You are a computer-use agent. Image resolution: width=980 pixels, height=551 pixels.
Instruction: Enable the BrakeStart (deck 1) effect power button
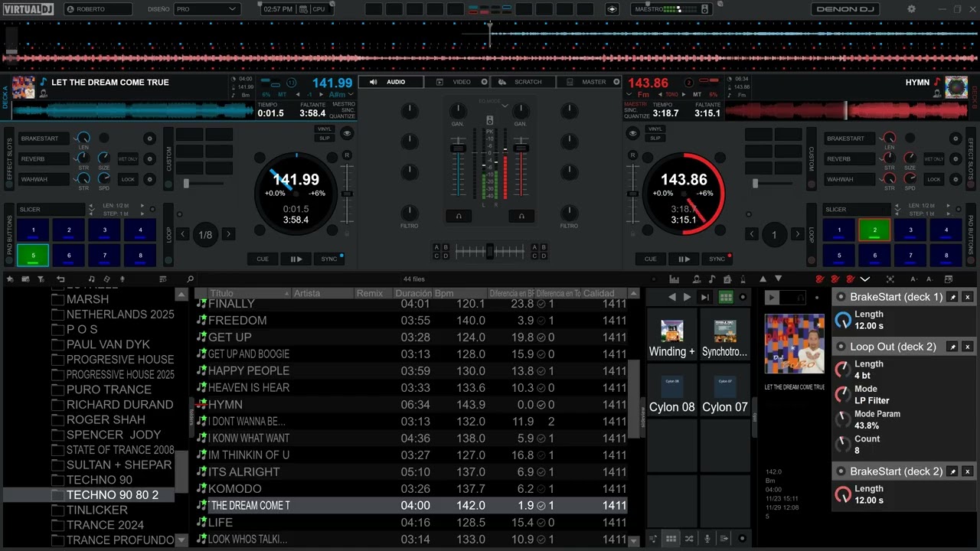[x=841, y=297]
